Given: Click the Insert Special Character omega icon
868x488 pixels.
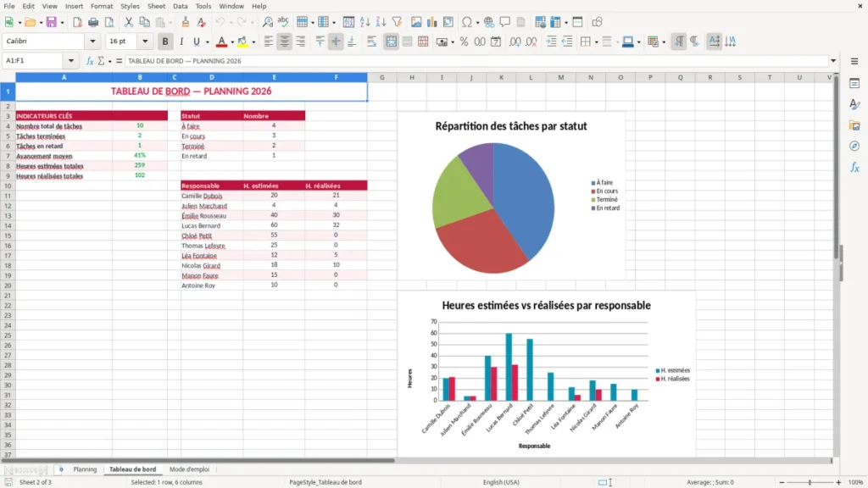Looking at the screenshot, I should click(467, 22).
